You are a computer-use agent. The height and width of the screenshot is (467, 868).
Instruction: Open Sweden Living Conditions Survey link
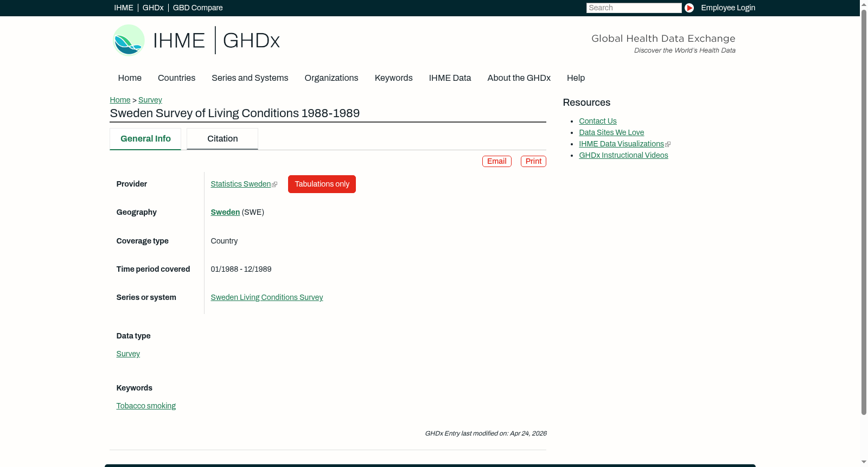pos(267,298)
